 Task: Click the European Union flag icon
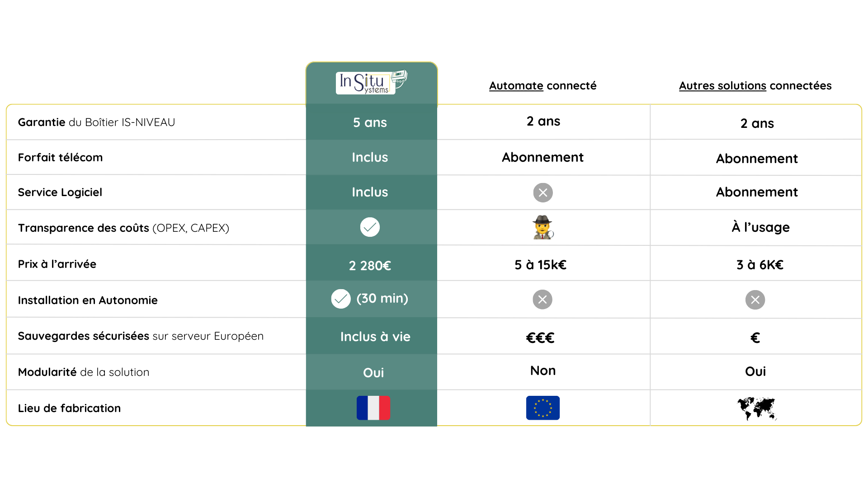543,408
